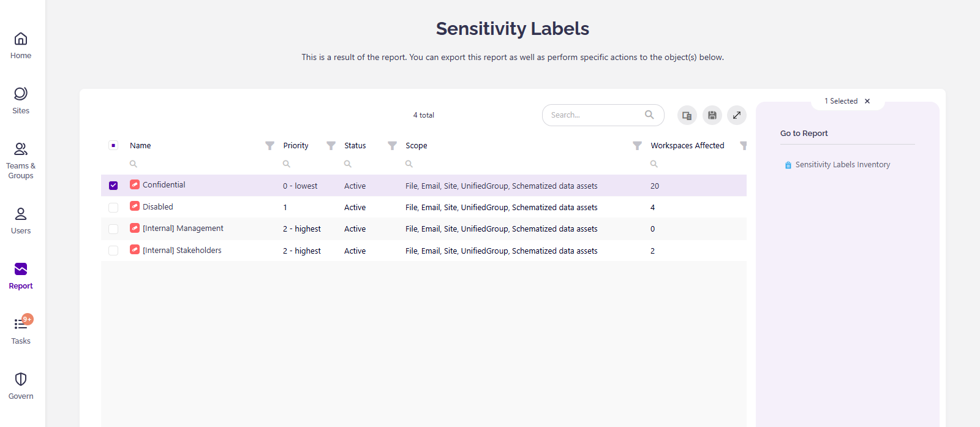Screen dimensions: 980x427
Task: Click the '4 total' count text
Action: [423, 115]
